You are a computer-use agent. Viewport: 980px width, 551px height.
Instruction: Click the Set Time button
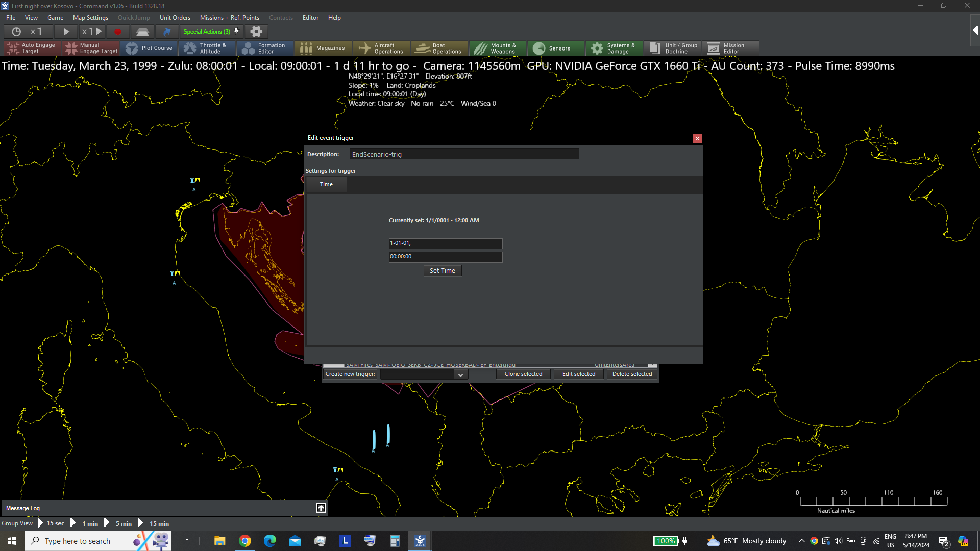coord(442,271)
